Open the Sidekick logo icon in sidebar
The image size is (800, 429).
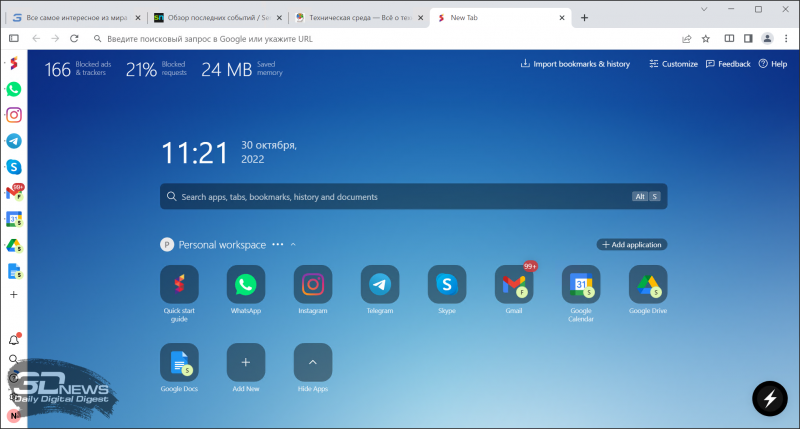click(x=14, y=63)
